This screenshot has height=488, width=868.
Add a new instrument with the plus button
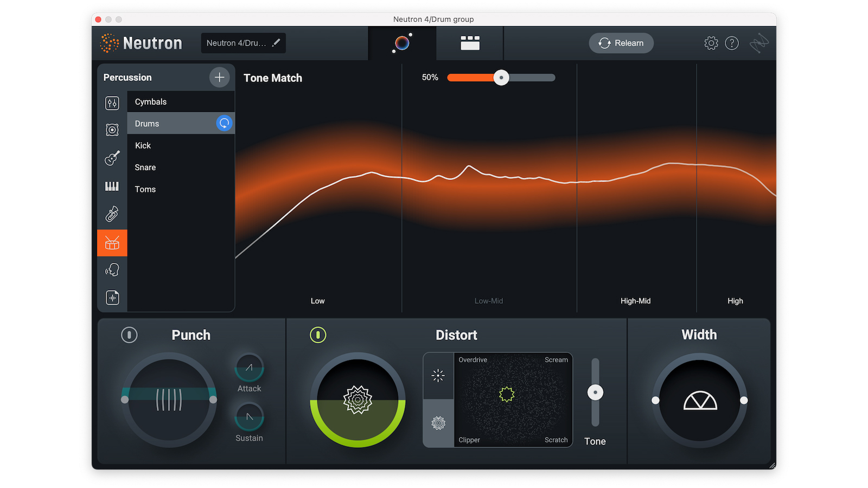tap(220, 77)
